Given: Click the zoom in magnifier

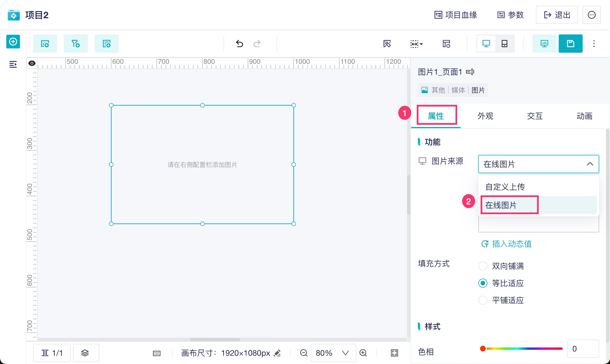Looking at the screenshot, I should coord(363,353).
